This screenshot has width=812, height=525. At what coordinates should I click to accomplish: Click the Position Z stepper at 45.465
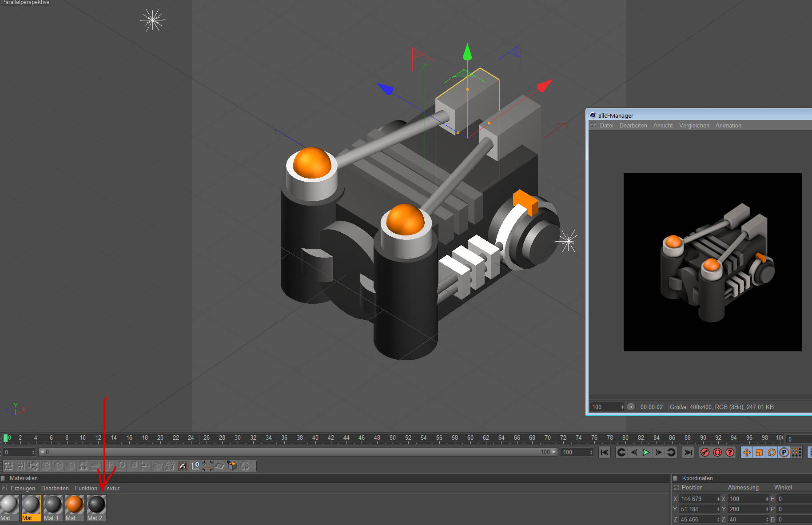(718, 520)
